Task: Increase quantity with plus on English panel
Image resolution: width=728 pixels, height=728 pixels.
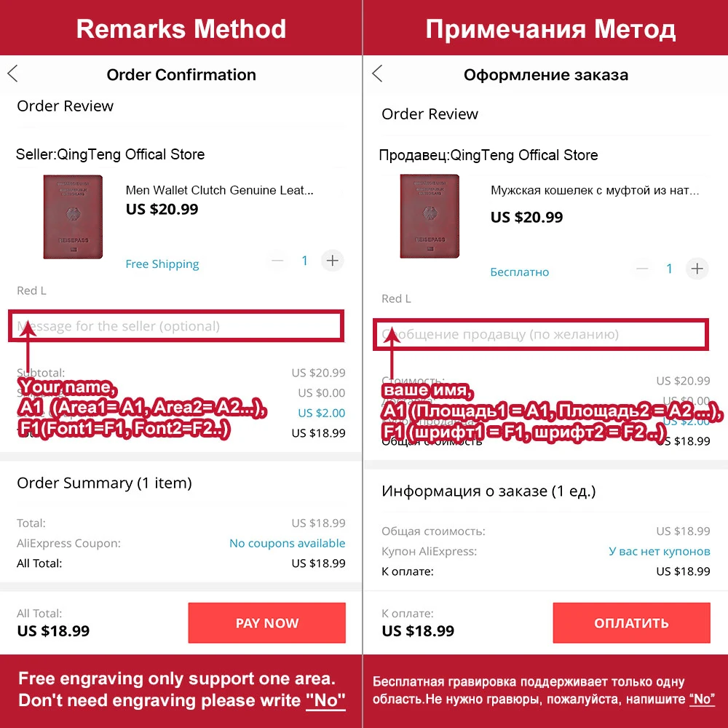Action: coord(333,261)
